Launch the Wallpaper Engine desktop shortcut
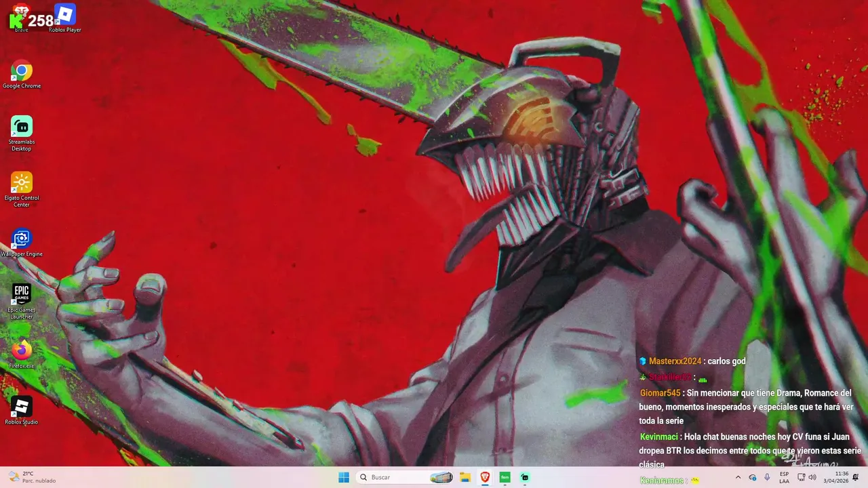 point(22,242)
